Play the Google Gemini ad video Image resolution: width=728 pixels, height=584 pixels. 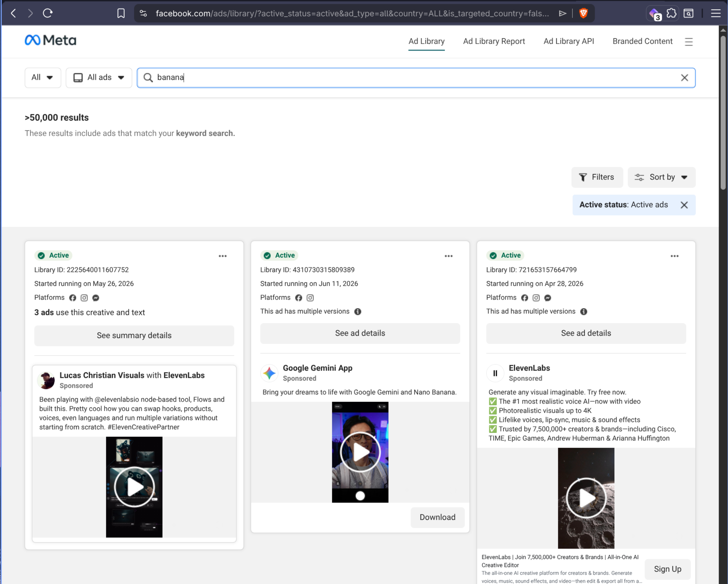pos(360,452)
